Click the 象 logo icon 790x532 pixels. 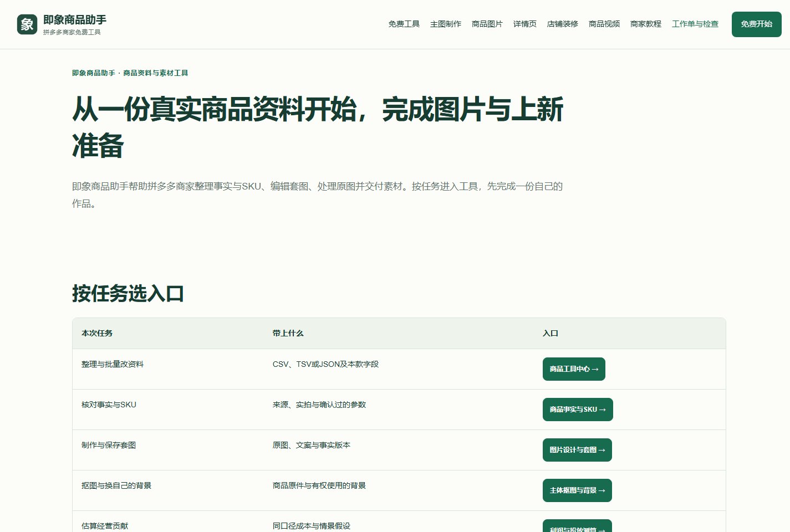point(27,24)
